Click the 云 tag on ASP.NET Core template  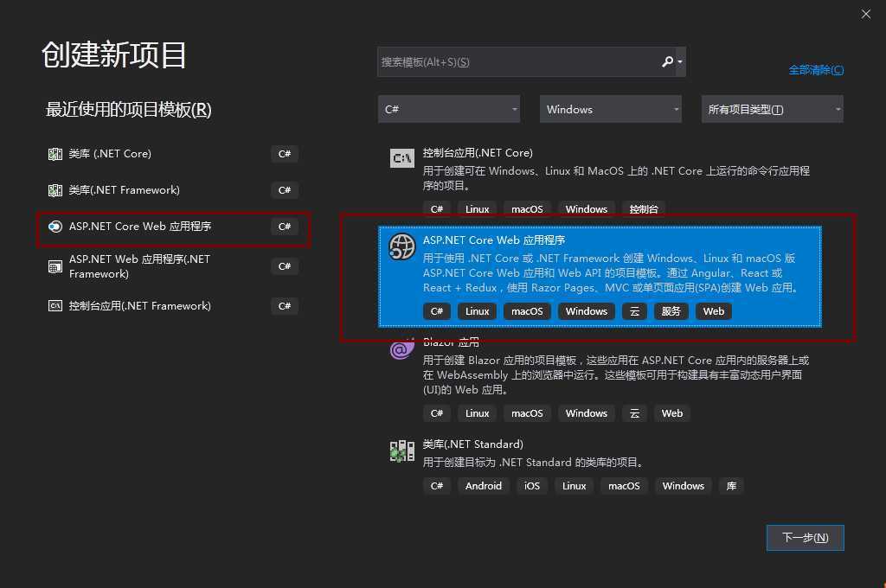coord(634,311)
